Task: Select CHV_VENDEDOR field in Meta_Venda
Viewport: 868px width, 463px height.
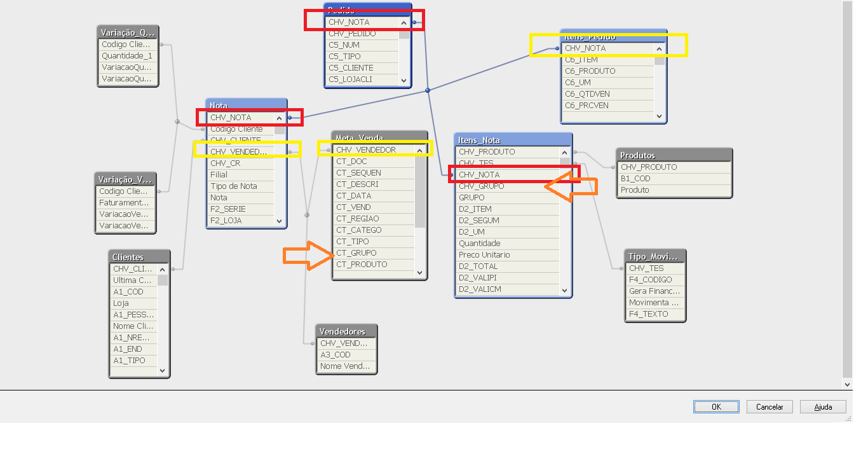Action: 374,150
